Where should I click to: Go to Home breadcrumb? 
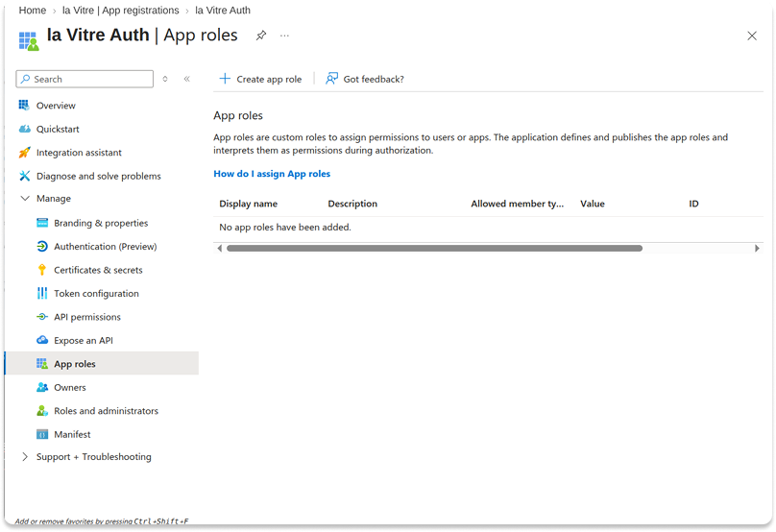(32, 11)
